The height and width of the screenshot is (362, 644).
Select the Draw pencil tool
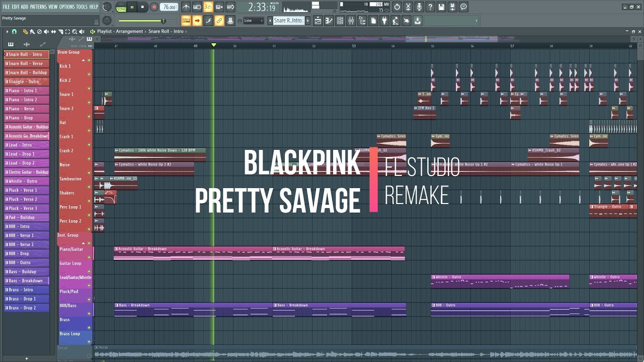[25, 32]
